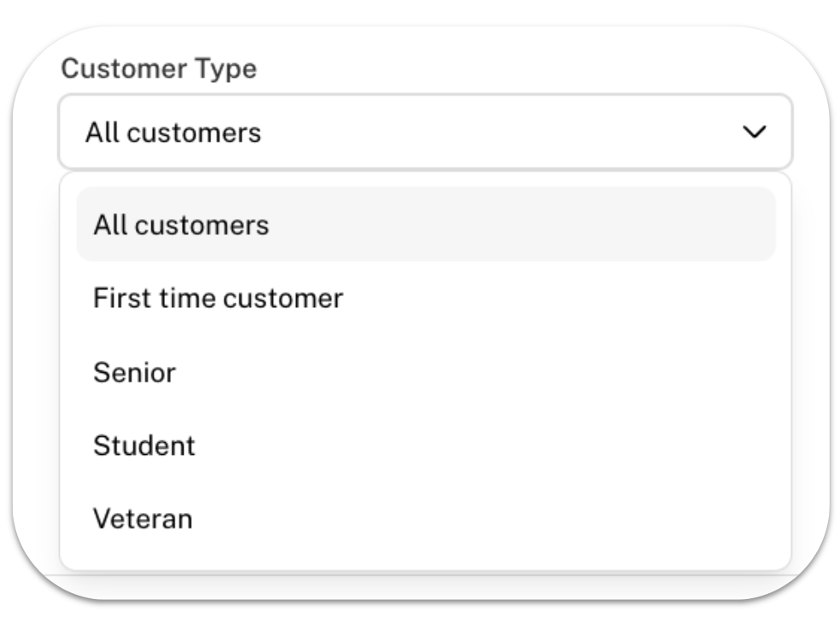Set customer type to Veteran
Image resolution: width=840 pixels, height=623 pixels.
426,519
